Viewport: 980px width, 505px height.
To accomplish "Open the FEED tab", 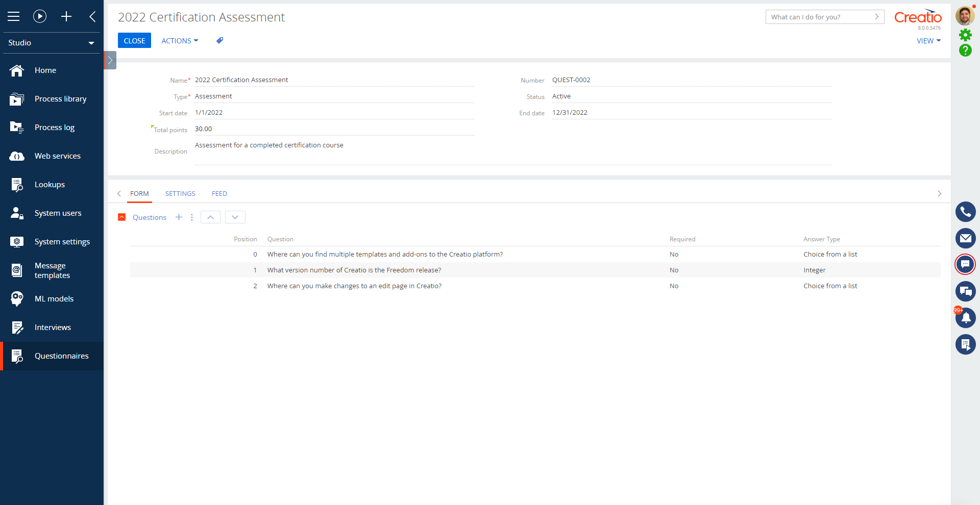I will pos(219,193).
